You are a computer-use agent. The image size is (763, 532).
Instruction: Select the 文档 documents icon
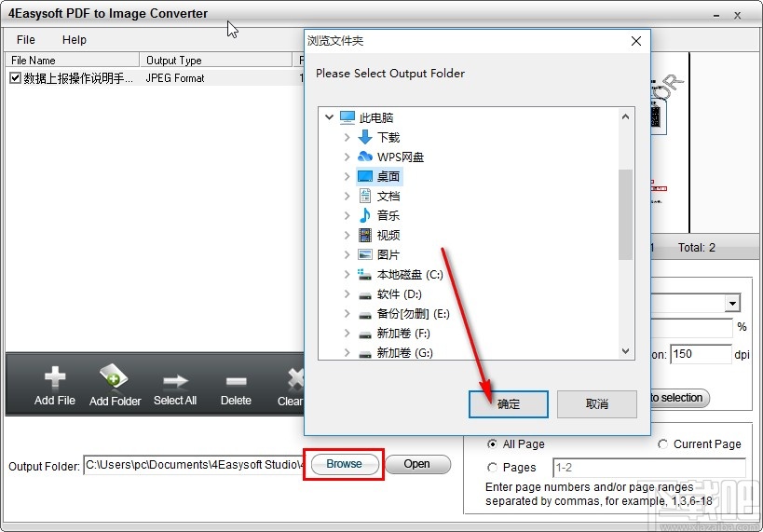point(365,196)
